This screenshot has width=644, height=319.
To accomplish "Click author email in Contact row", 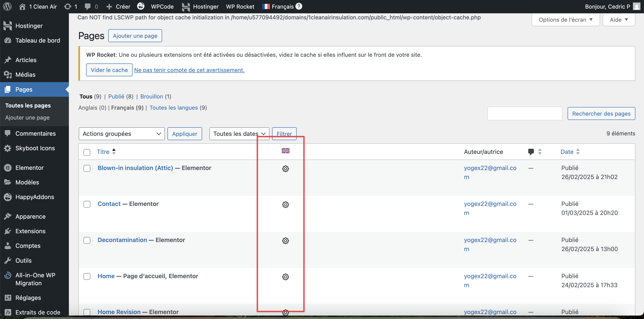I will pyautogui.click(x=490, y=209).
